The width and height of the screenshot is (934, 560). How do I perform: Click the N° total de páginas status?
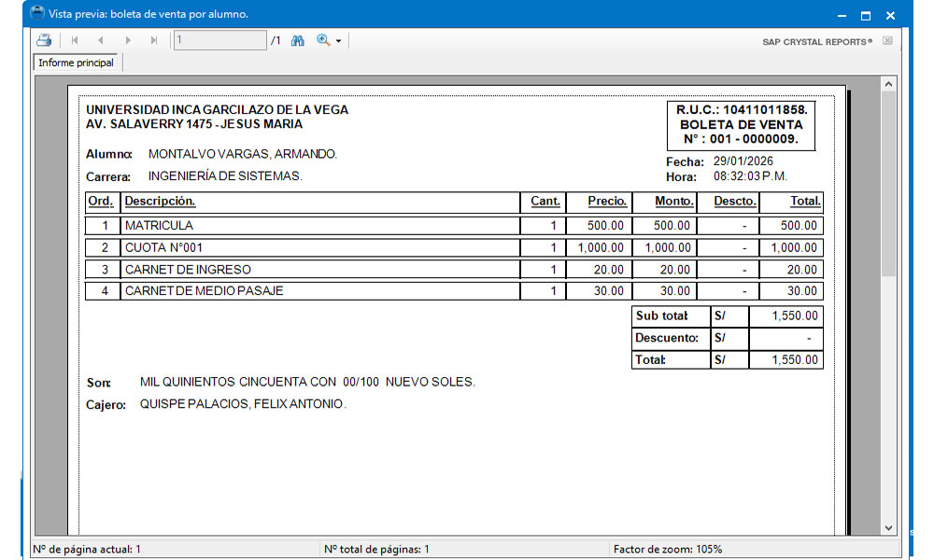[377, 550]
